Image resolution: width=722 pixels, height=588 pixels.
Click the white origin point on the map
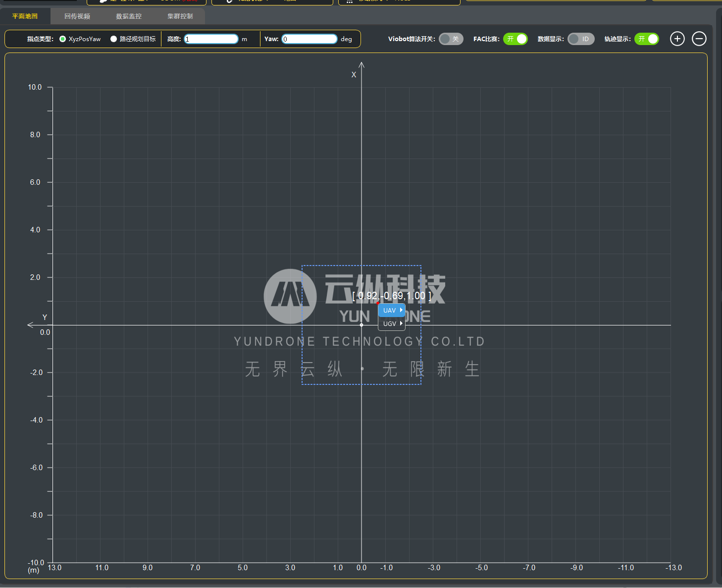coord(361,325)
